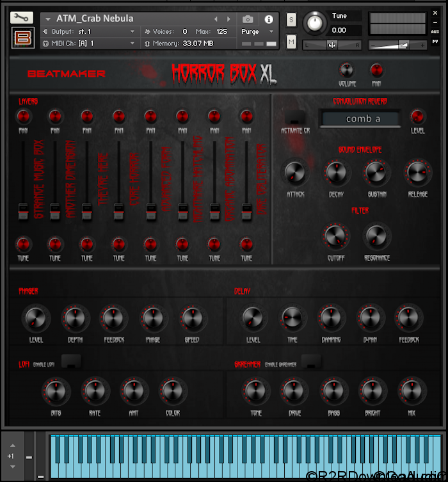The width and height of the screenshot is (448, 482).
Task: Load previous instrument with left arrow
Action: (x=216, y=19)
